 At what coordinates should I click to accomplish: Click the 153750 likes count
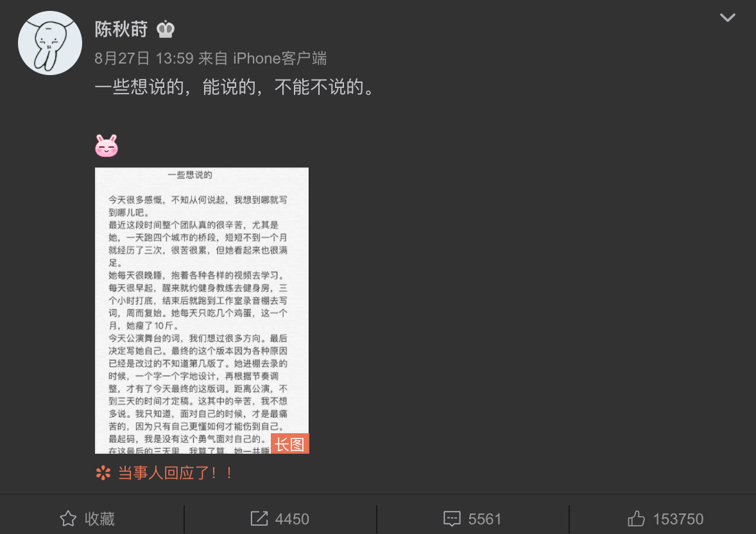678,519
